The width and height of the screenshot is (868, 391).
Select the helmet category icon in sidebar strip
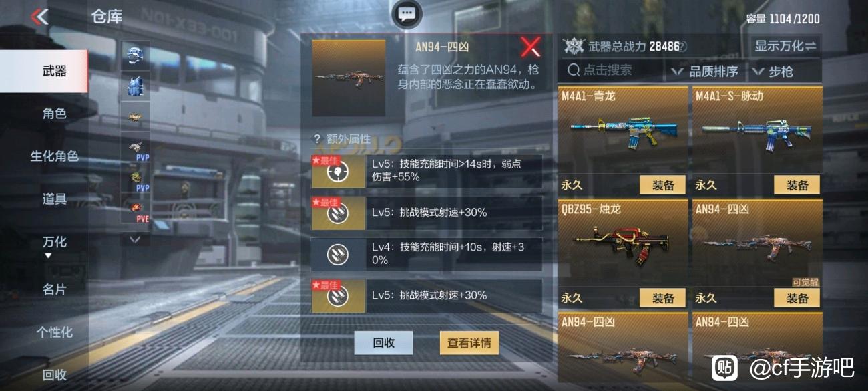click(x=135, y=55)
